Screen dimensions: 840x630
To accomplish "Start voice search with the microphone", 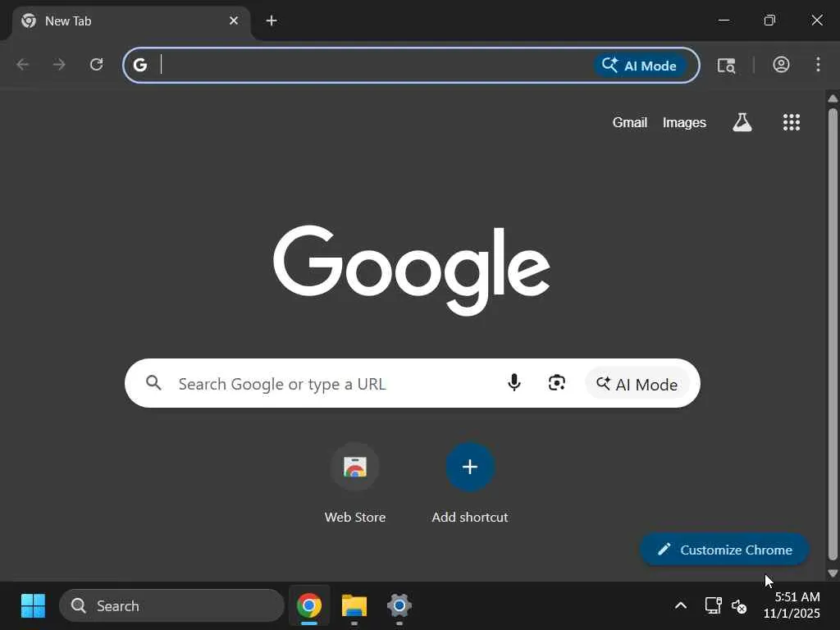I will 514,383.
